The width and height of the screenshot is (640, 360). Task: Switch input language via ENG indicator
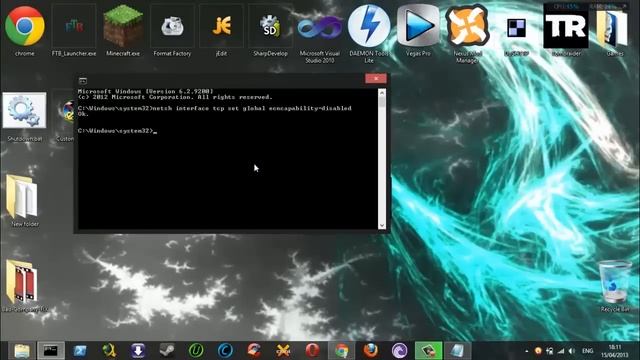coord(587,351)
